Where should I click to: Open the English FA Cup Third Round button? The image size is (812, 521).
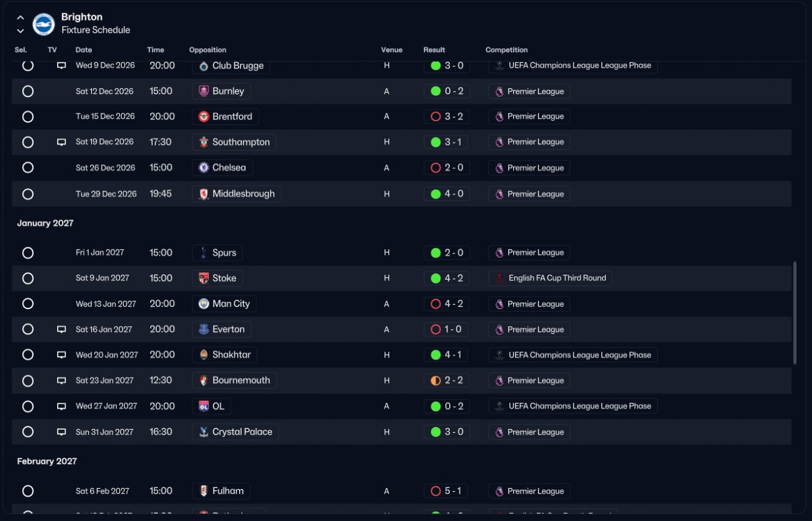tap(551, 278)
